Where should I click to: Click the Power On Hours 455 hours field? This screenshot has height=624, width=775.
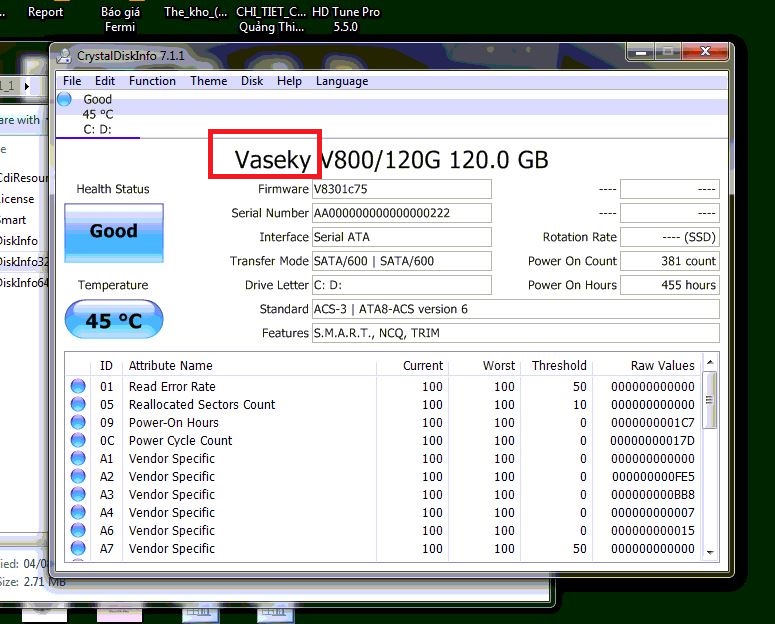(670, 285)
